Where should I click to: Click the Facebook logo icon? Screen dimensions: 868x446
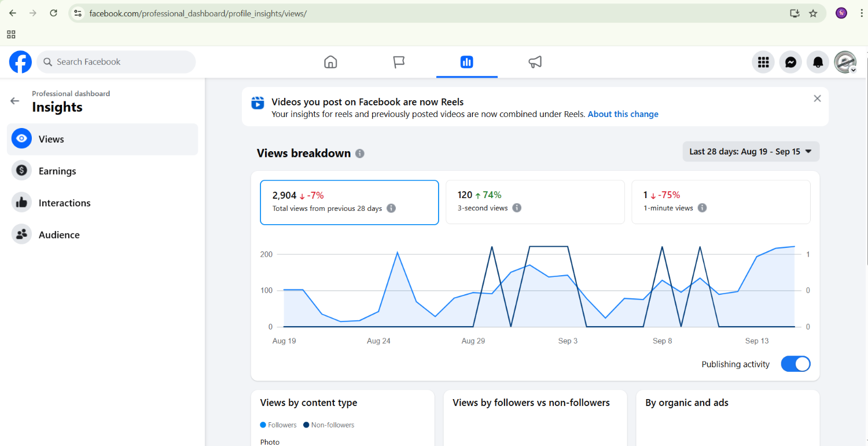click(x=20, y=62)
